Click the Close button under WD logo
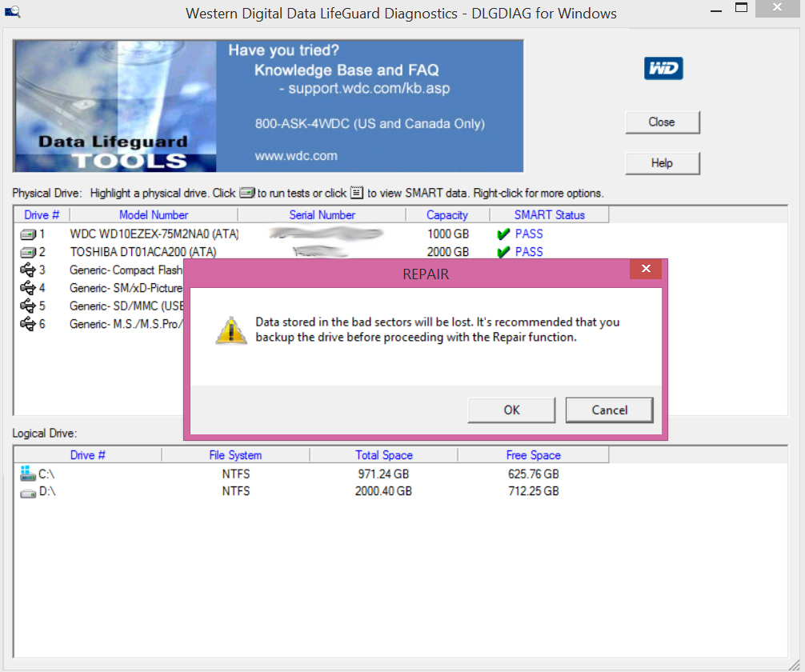The image size is (805, 672). [x=663, y=122]
